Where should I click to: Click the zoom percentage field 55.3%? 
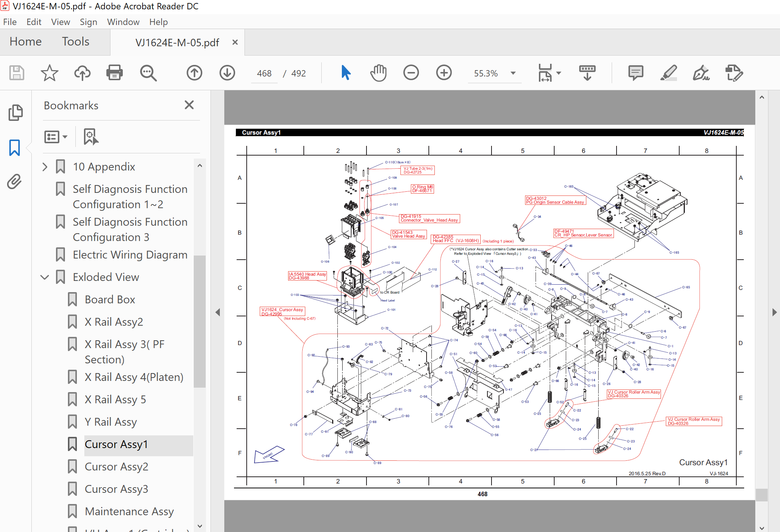(486, 73)
